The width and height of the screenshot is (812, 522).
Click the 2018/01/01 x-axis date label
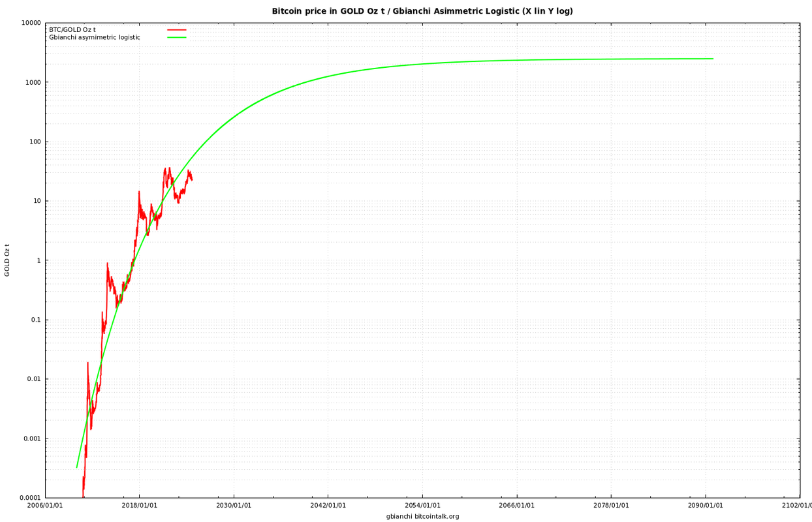pyautogui.click(x=140, y=506)
